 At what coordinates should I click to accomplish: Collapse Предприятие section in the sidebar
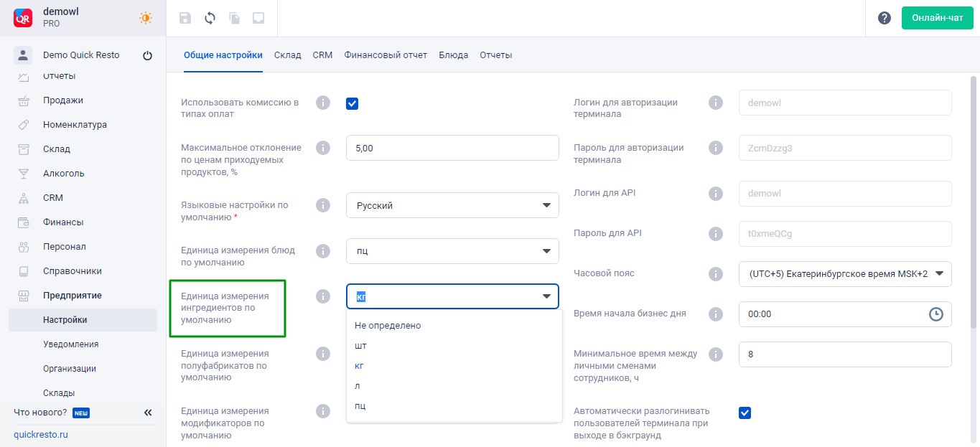(73, 296)
